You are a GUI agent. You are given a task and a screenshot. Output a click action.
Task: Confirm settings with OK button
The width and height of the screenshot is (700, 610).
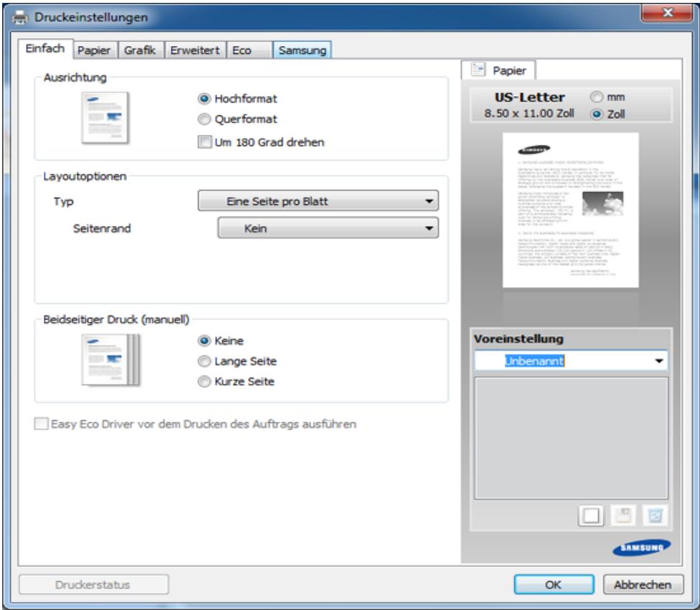[x=554, y=585]
